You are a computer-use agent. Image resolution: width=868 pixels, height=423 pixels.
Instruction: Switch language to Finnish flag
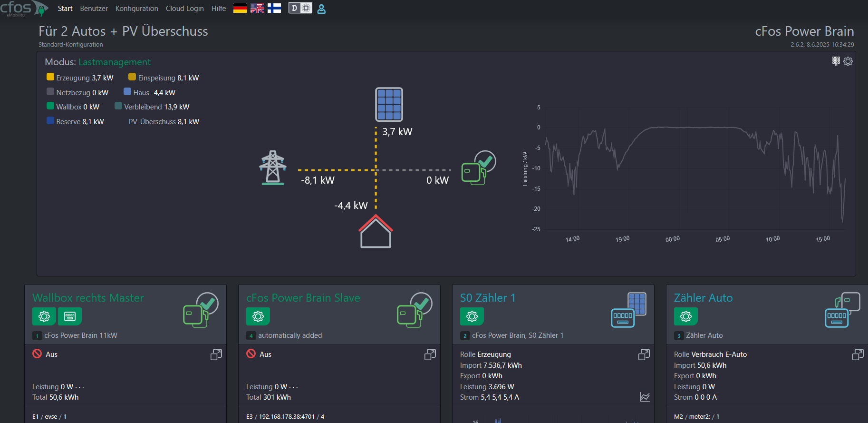(274, 9)
